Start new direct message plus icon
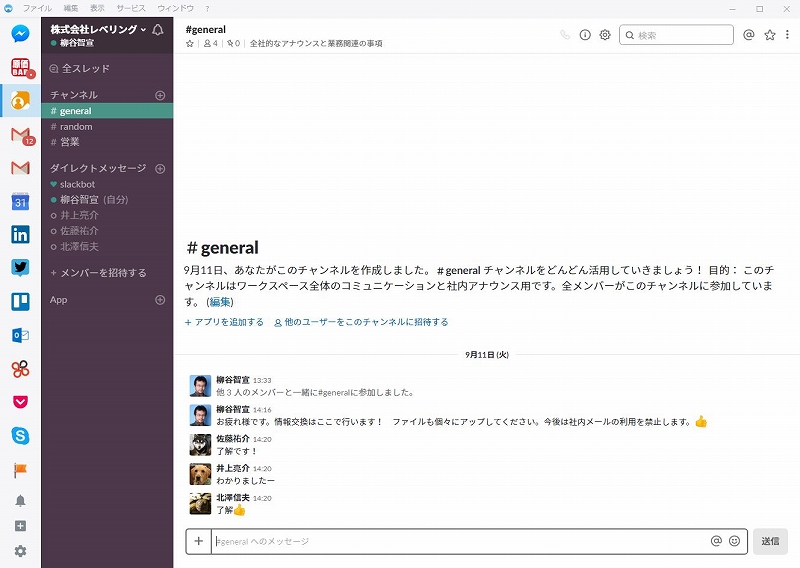The height and width of the screenshot is (568, 800). click(x=160, y=169)
